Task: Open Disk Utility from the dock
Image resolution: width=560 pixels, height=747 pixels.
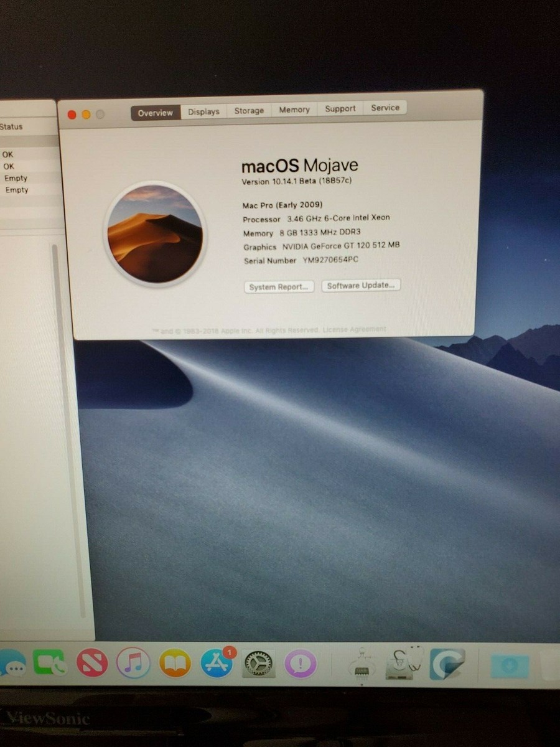Action: 404,664
